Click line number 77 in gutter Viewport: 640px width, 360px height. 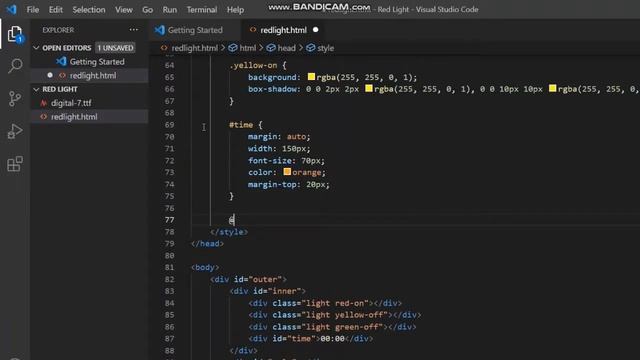[x=169, y=220]
